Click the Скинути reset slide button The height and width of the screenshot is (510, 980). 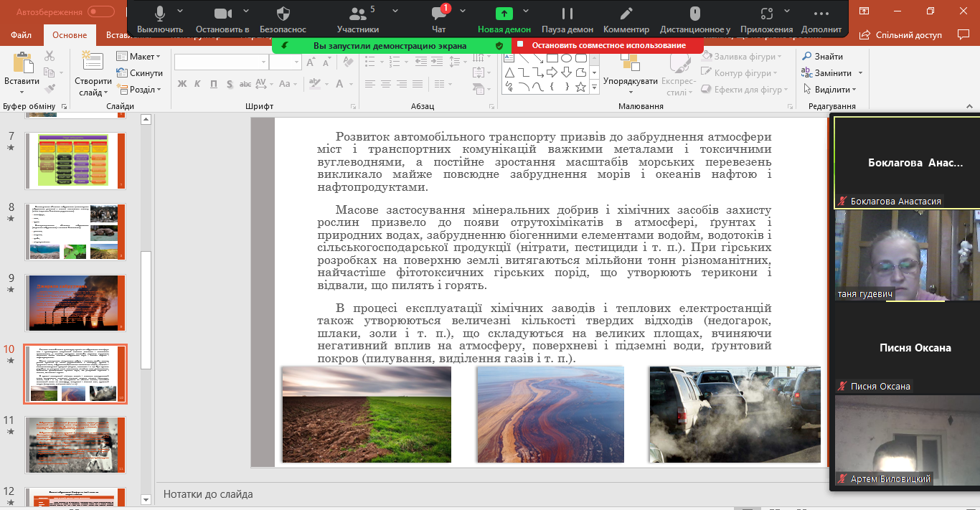139,73
